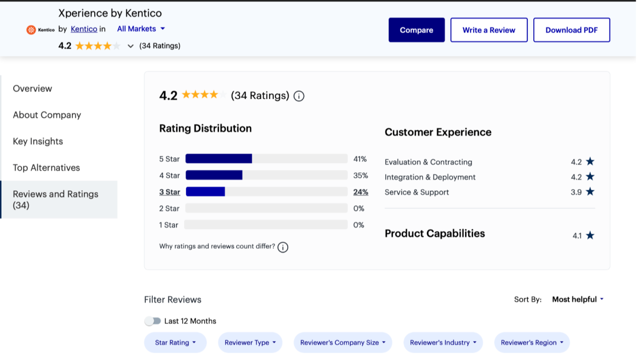This screenshot has height=364, width=637.
Task: Click header star rating icons
Action: coord(98,46)
